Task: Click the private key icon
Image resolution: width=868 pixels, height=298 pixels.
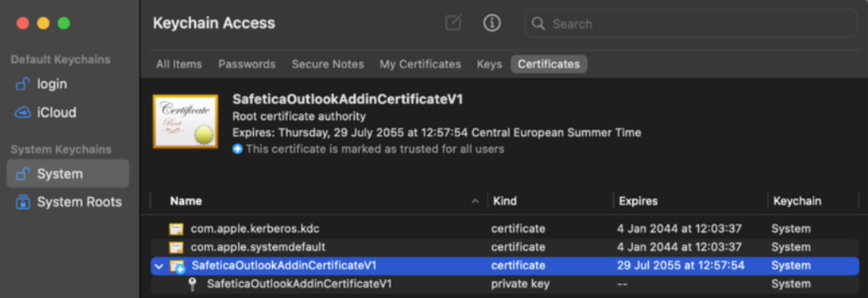Action: pyautogui.click(x=192, y=284)
